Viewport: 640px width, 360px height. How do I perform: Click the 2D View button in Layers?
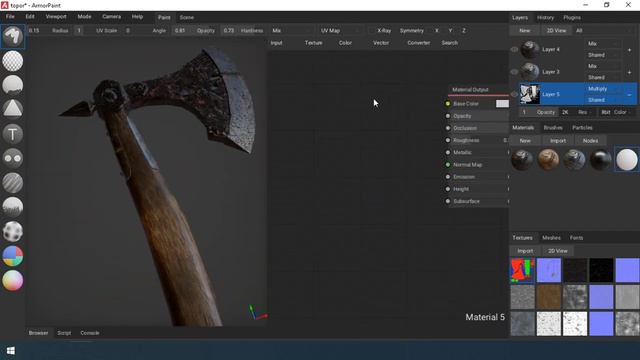(556, 31)
